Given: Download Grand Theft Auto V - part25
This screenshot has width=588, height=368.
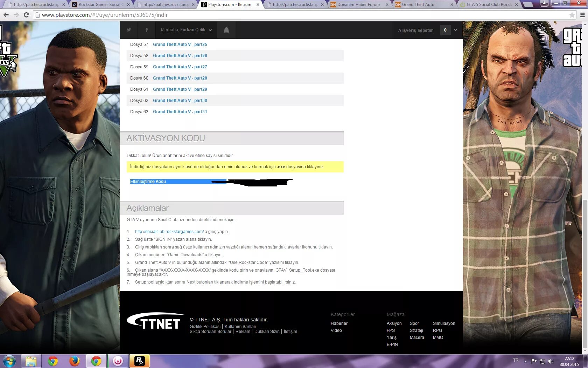Looking at the screenshot, I should [x=180, y=45].
